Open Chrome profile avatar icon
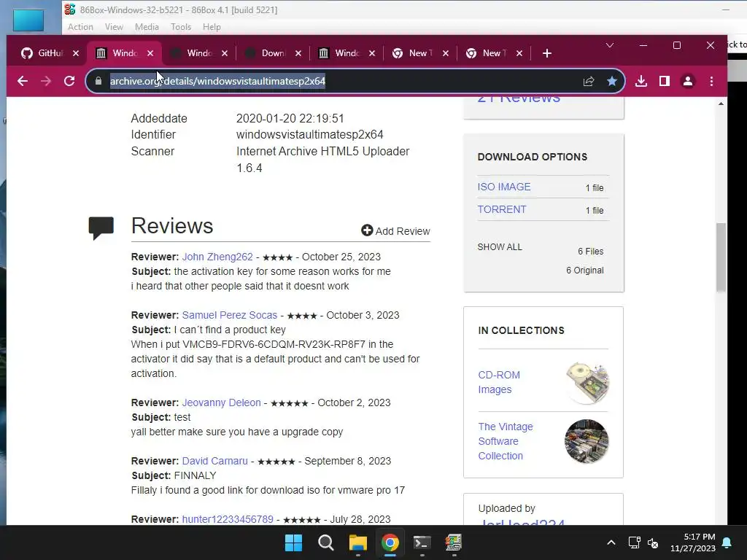 coord(687,81)
